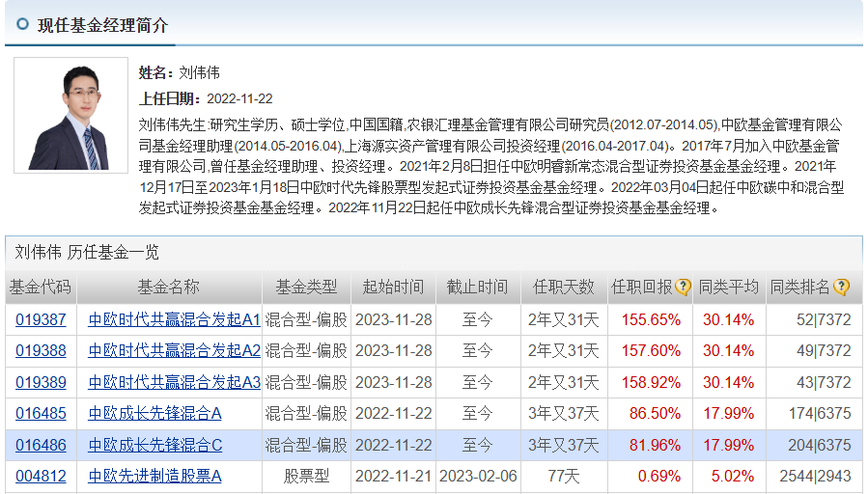
Task: Select the 姓名 刘伟伟 line
Action: [x=180, y=72]
